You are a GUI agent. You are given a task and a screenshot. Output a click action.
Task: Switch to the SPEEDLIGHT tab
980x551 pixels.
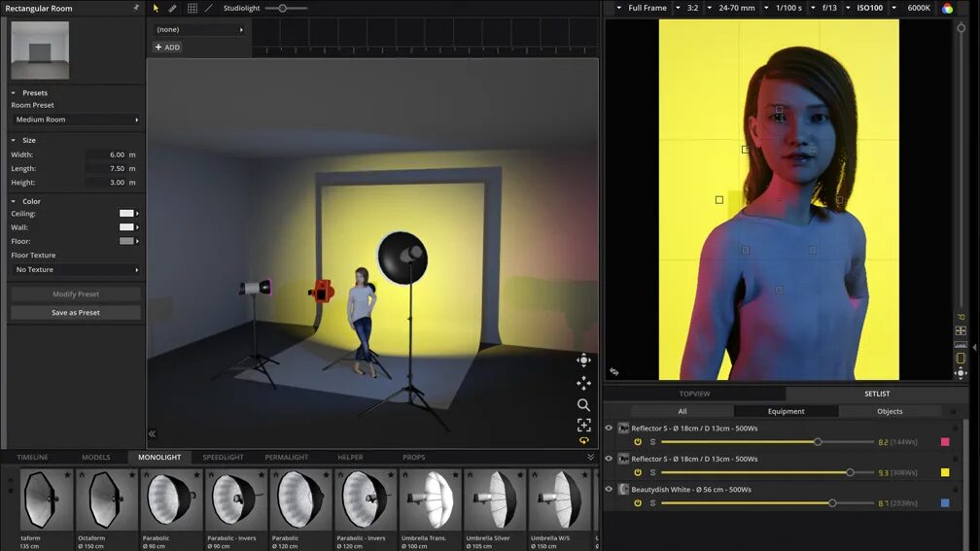(x=224, y=458)
